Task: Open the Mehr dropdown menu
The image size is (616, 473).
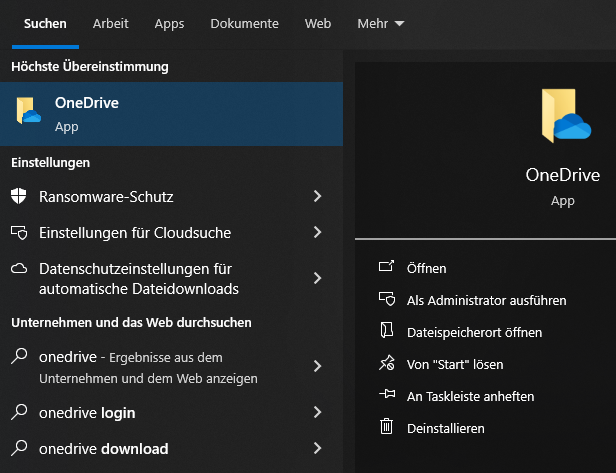Action: coord(380,24)
